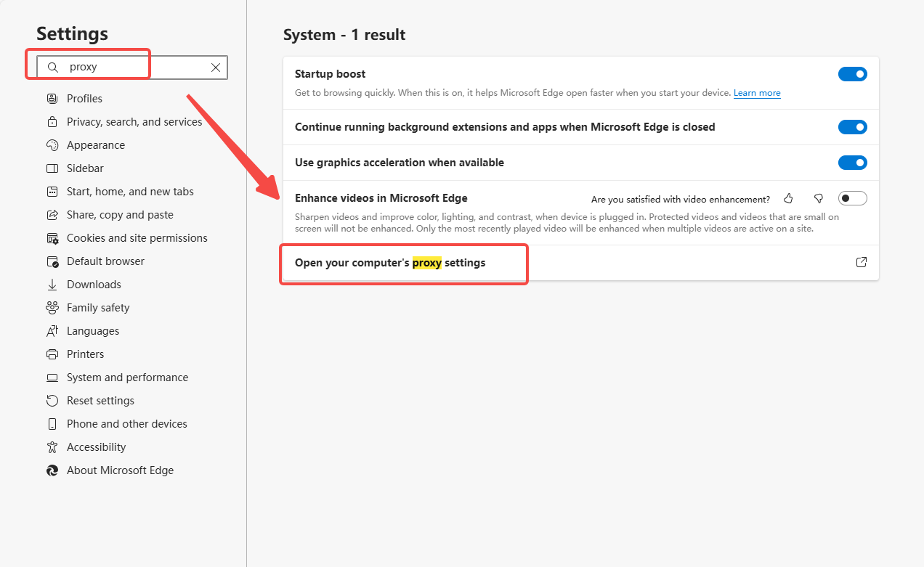
Task: Click the Sidebar panel icon
Action: tap(52, 168)
